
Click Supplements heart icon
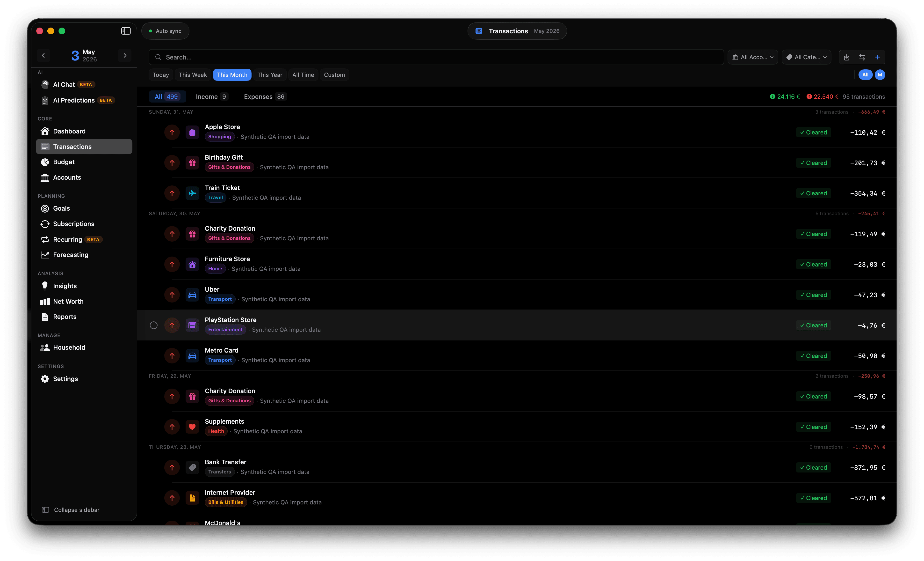tap(192, 427)
